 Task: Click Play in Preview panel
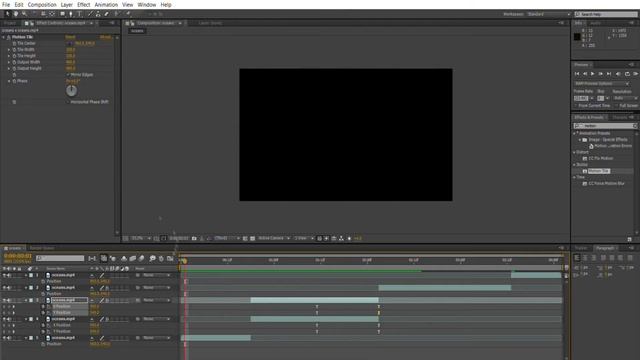(593, 74)
